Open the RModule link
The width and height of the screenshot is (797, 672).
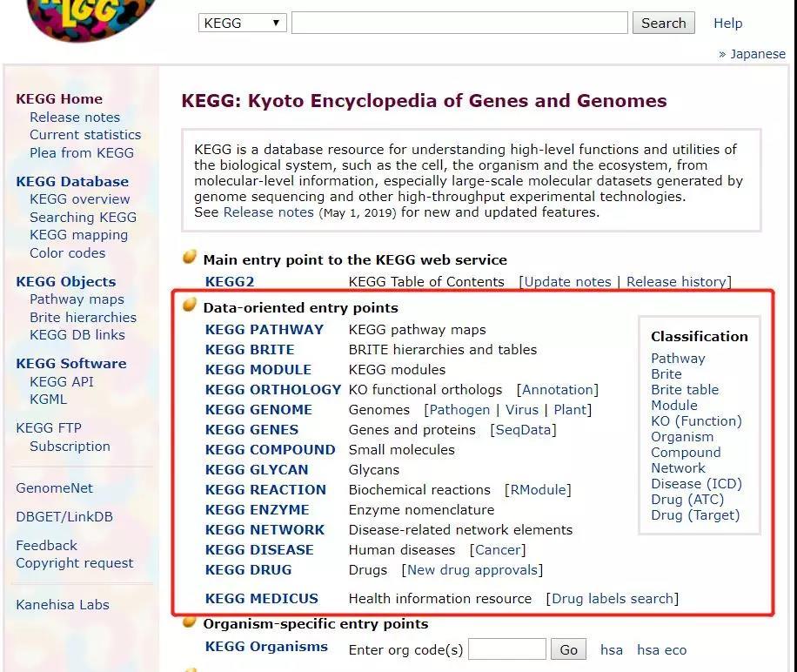click(538, 489)
